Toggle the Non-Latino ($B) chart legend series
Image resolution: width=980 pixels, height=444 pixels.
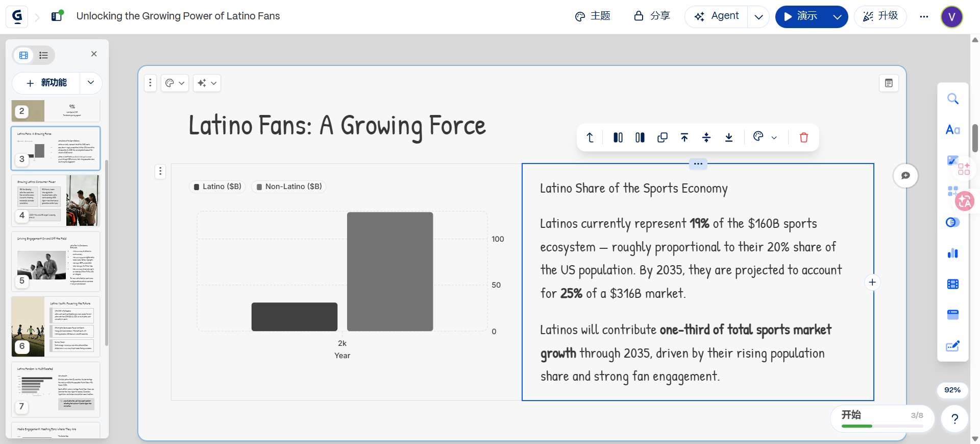coord(289,186)
